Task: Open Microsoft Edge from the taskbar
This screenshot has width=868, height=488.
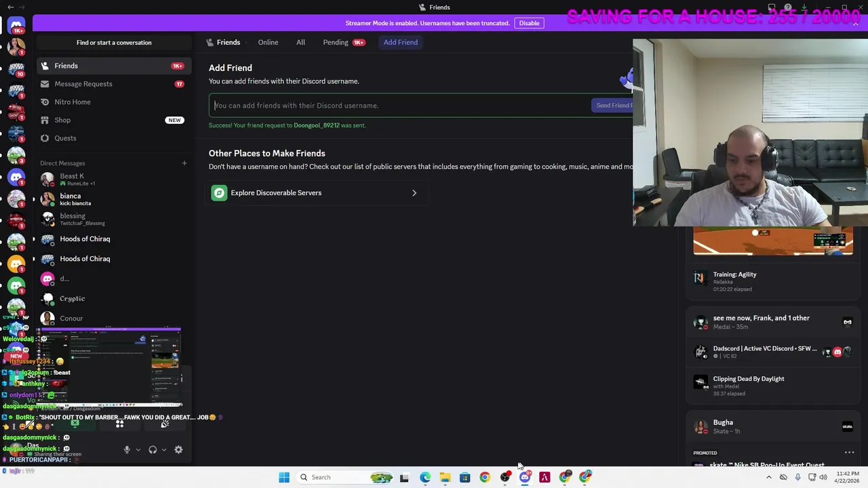Action: point(425,477)
